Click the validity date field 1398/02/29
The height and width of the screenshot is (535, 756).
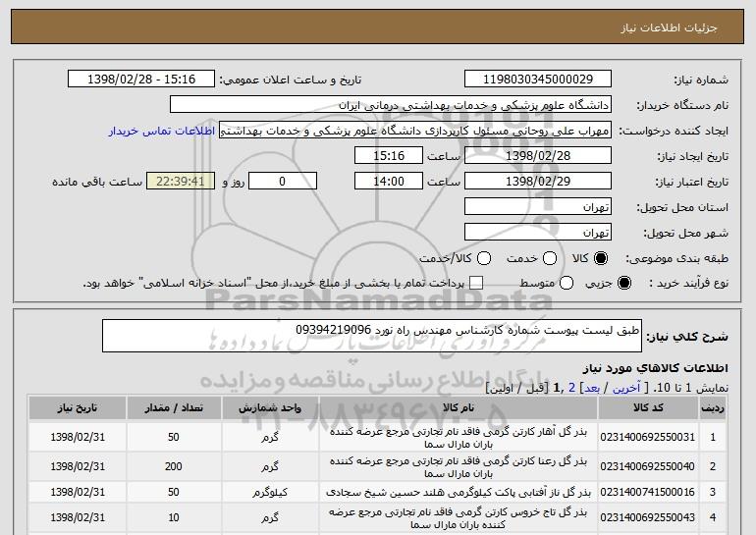click(x=538, y=182)
